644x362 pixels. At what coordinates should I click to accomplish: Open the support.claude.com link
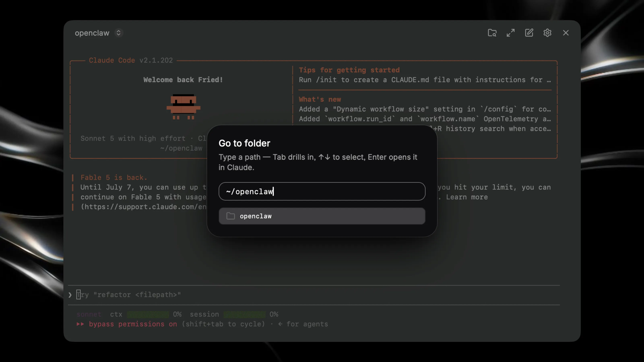(x=143, y=207)
